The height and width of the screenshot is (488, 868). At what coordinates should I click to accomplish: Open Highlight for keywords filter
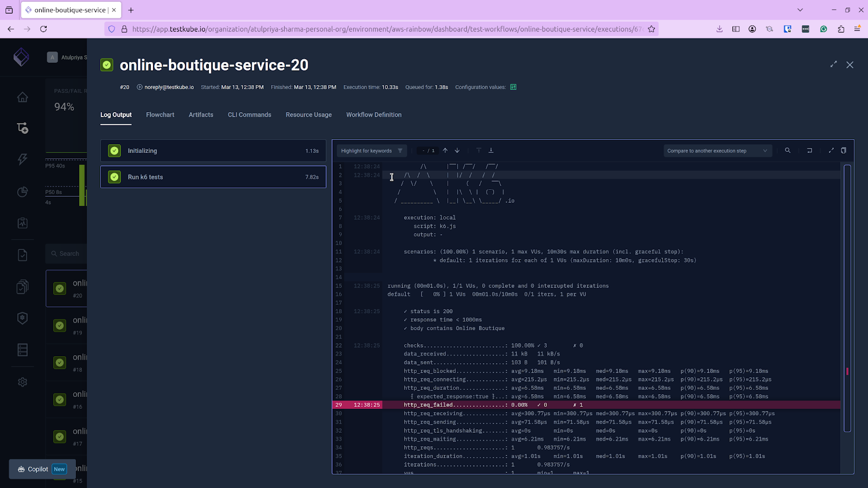[372, 151]
